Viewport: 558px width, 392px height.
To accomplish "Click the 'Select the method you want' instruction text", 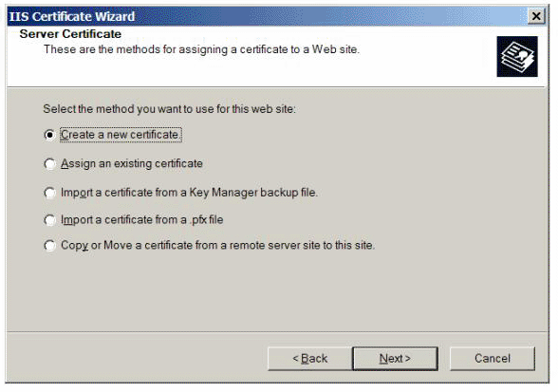I will [x=169, y=109].
